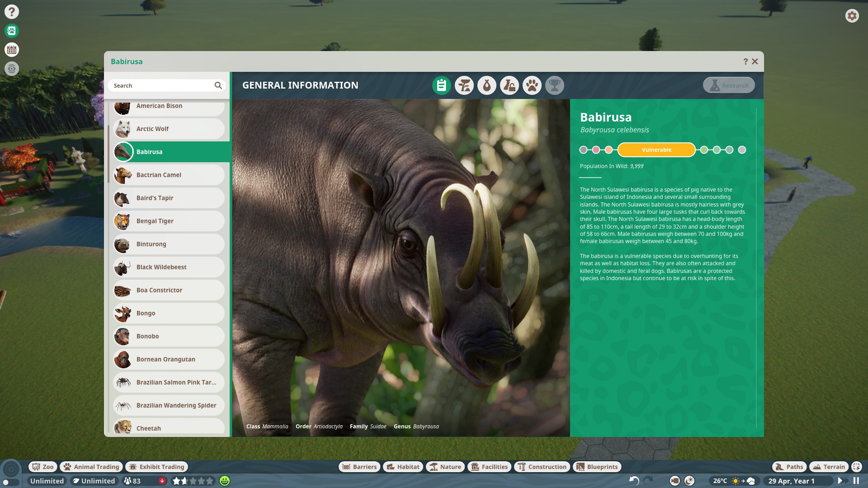Toggle the day night lighting icon
The height and width of the screenshot is (488, 868).
coord(689,481)
